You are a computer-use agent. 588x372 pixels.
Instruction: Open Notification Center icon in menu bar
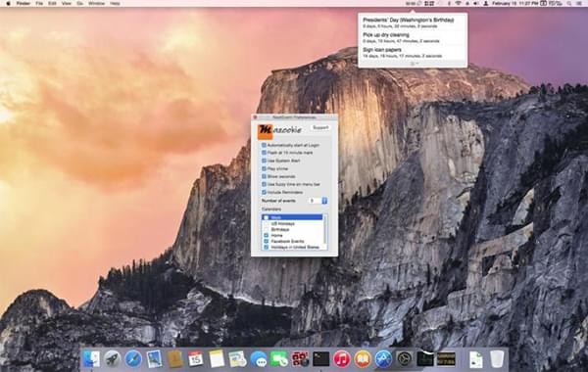(x=579, y=3)
